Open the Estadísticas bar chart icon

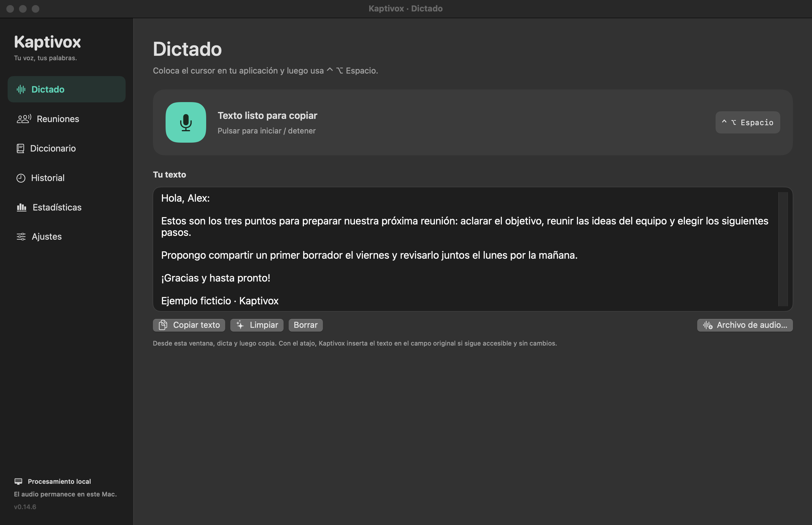(x=22, y=207)
